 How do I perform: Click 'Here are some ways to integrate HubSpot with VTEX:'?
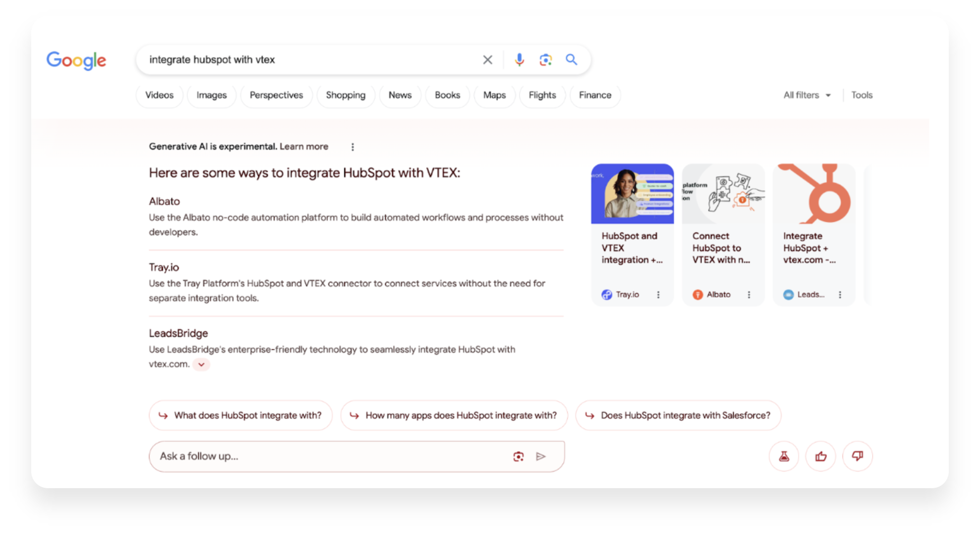pyautogui.click(x=305, y=173)
